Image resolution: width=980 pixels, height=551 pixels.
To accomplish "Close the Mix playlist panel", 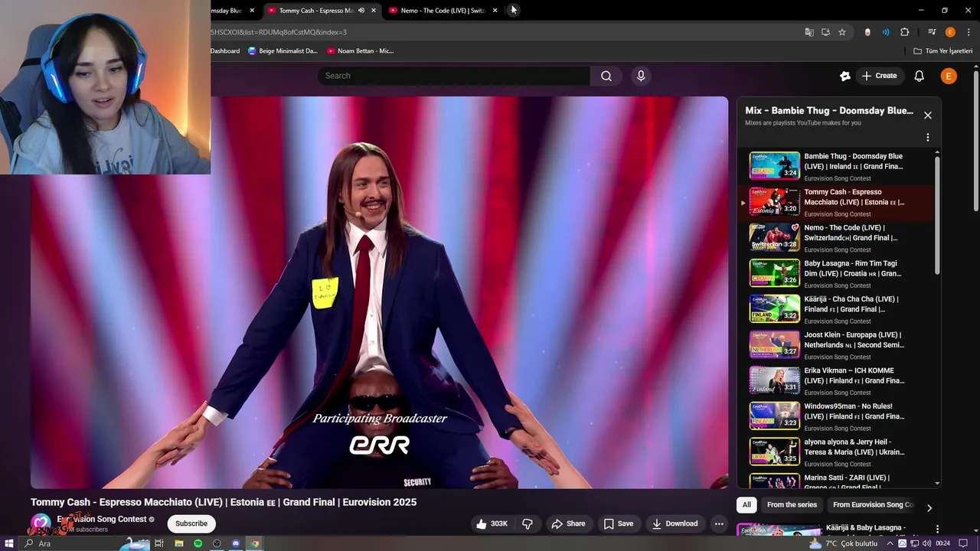I will point(927,116).
